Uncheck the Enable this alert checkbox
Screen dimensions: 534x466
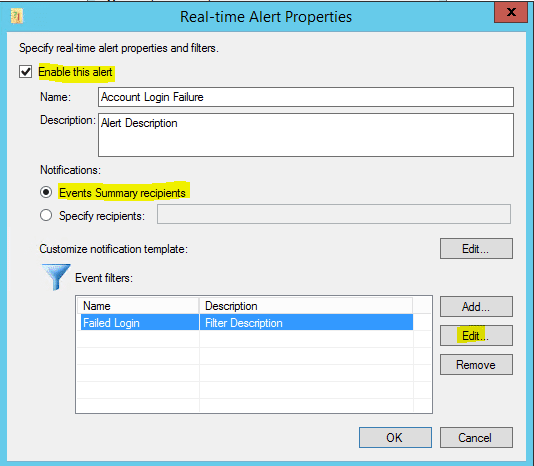point(26,72)
